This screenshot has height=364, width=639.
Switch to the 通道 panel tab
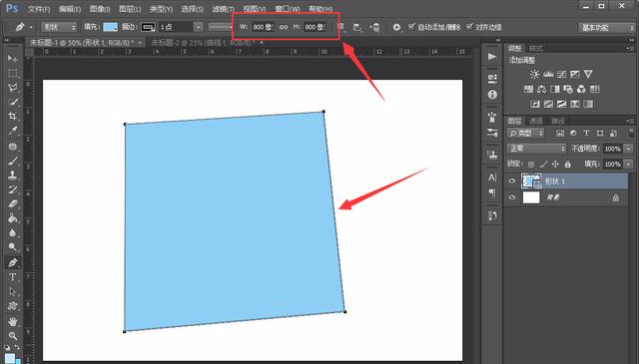pos(536,121)
